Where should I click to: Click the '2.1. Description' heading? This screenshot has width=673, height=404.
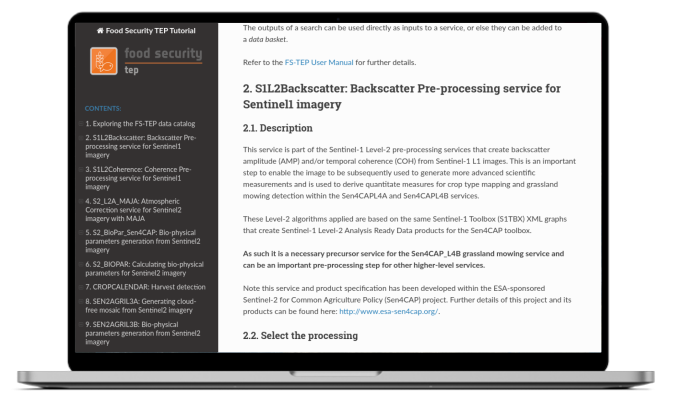278,128
